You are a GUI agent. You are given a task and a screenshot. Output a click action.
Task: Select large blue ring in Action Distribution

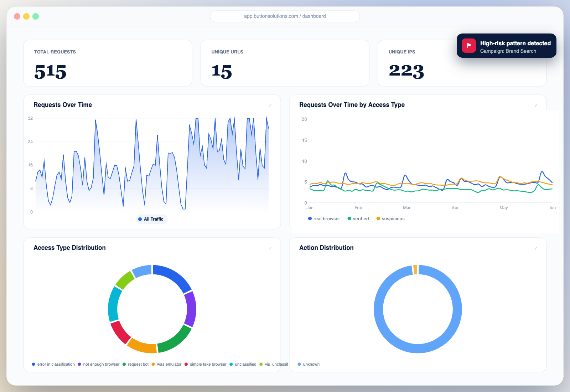point(418,349)
